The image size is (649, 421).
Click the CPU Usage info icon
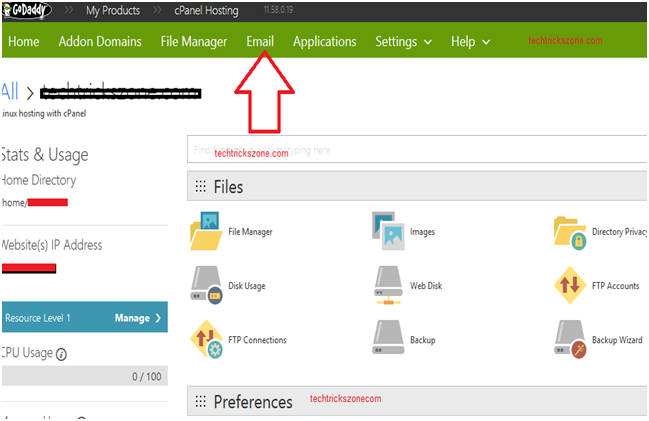[62, 354]
